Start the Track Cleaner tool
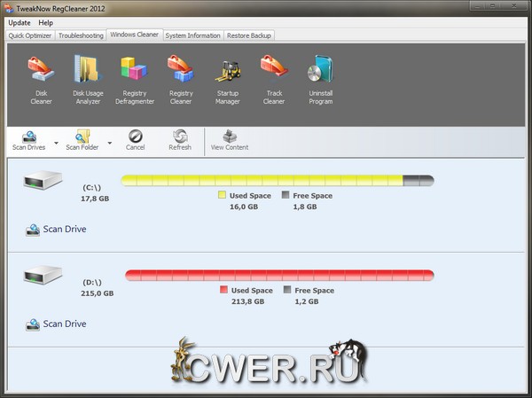Screen dimensions: 532x398 point(273,80)
